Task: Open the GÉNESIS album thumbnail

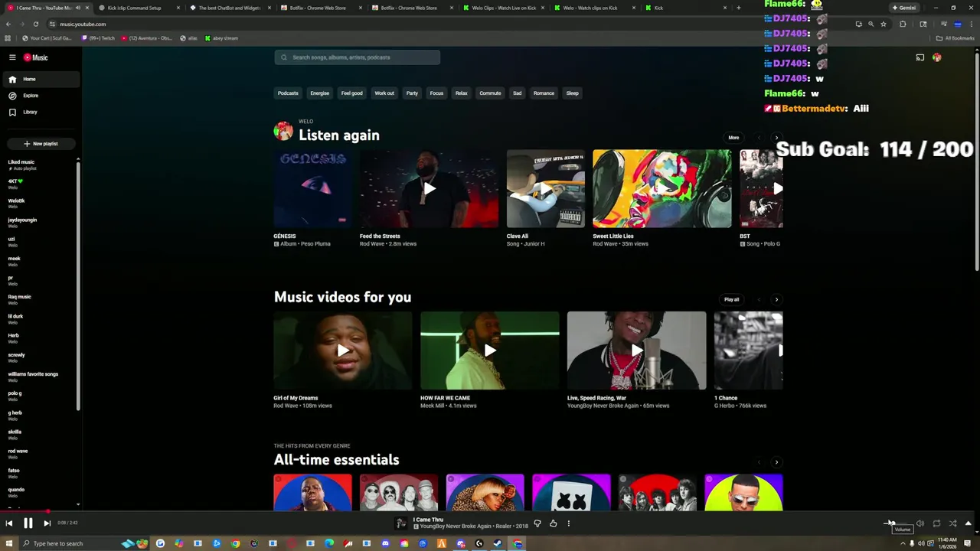Action: (x=312, y=188)
